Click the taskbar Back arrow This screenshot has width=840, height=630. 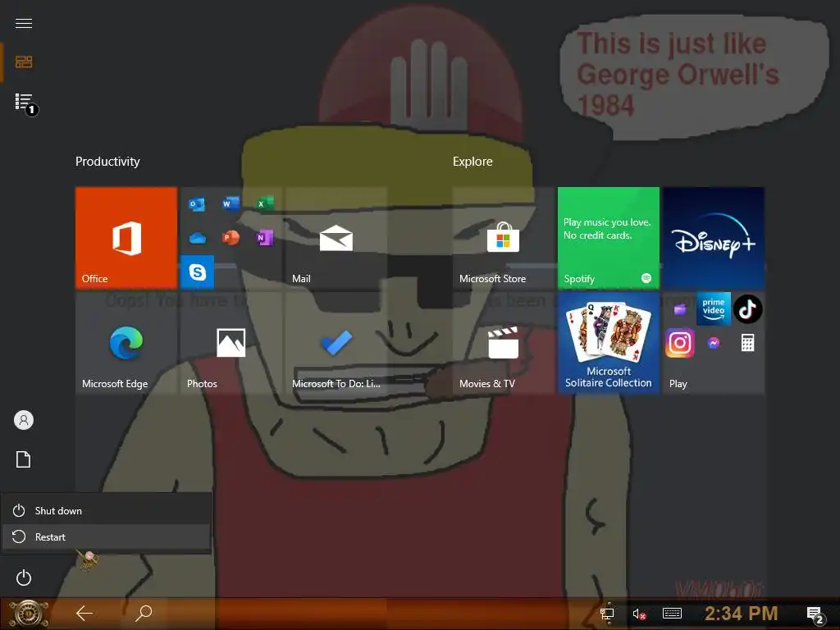pos(84,613)
